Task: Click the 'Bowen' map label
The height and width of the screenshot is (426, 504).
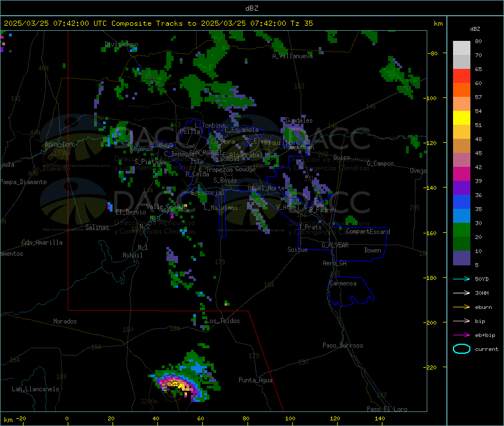Action: coord(372,250)
